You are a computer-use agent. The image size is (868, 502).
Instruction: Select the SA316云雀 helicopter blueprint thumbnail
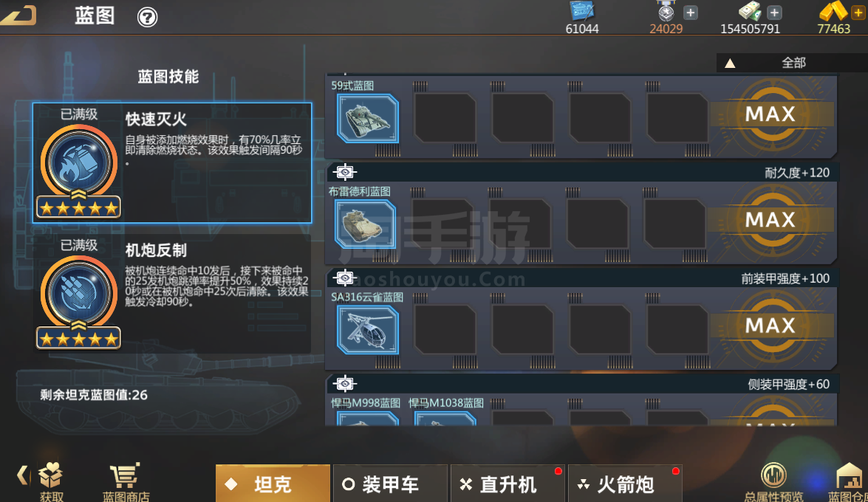point(368,330)
